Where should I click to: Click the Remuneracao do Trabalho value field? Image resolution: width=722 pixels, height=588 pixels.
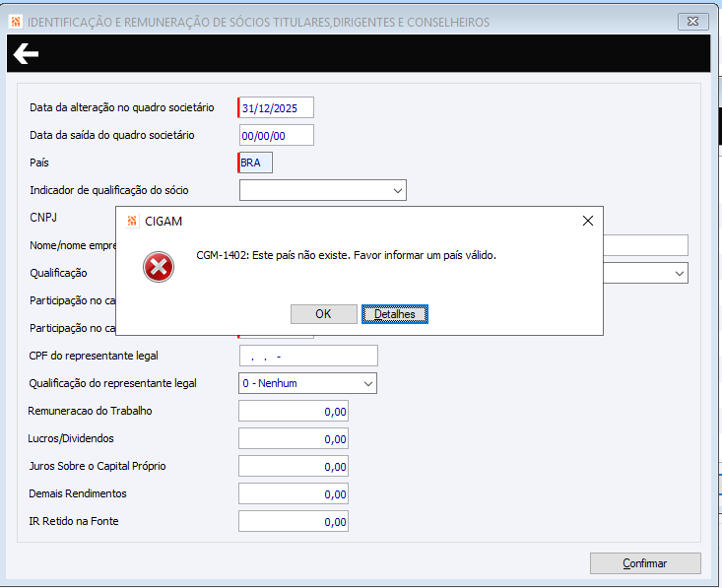[x=294, y=411]
